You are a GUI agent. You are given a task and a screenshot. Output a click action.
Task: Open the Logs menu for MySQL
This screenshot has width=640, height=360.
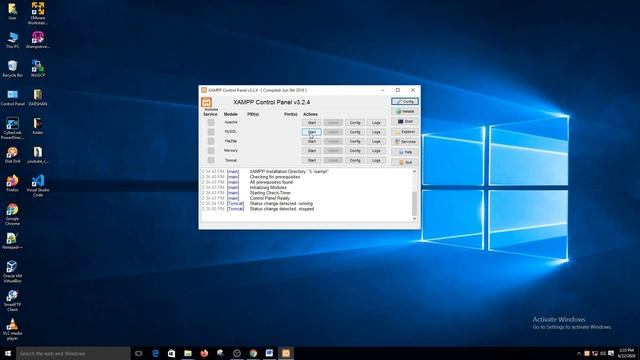(x=376, y=132)
